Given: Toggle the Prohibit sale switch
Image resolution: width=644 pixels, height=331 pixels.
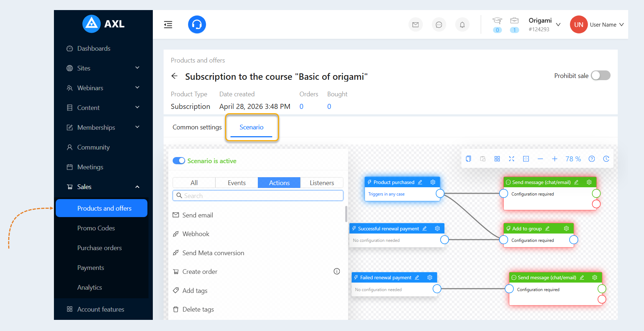Looking at the screenshot, I should click(x=601, y=75).
